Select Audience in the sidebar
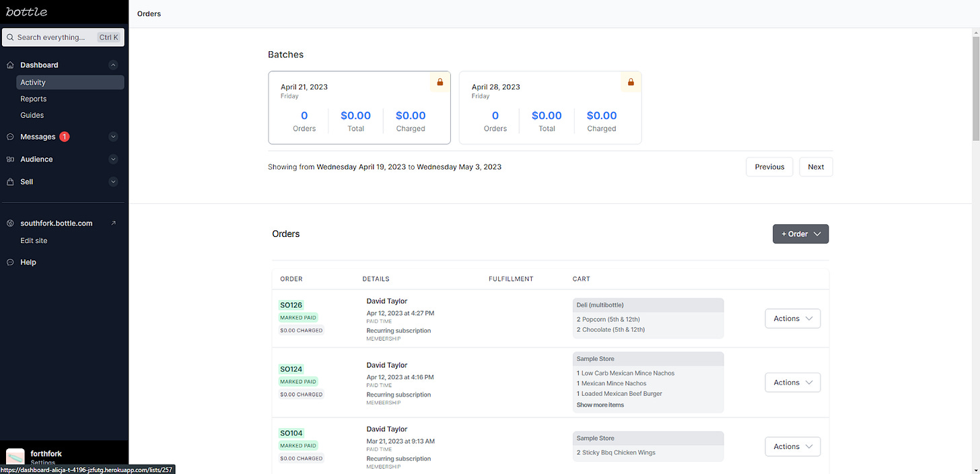The width and height of the screenshot is (980, 474). (x=36, y=160)
